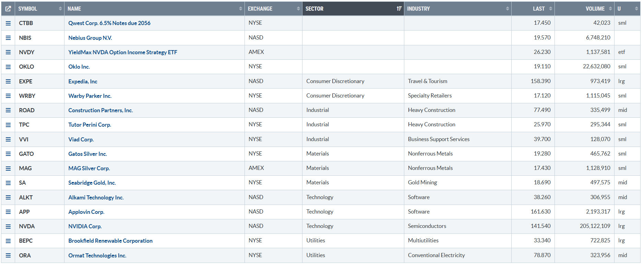Open the row menu icon for ALKT
Image resolution: width=644 pixels, height=265 pixels.
click(x=8, y=198)
